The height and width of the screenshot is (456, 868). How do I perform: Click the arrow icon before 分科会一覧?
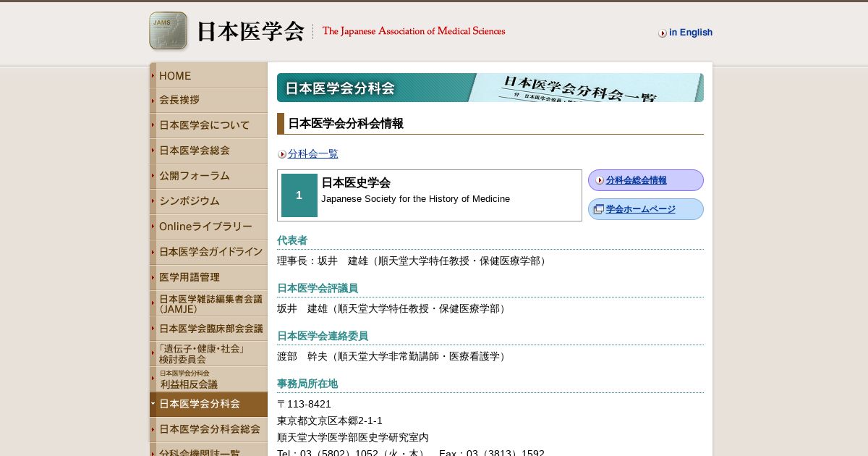[x=282, y=154]
